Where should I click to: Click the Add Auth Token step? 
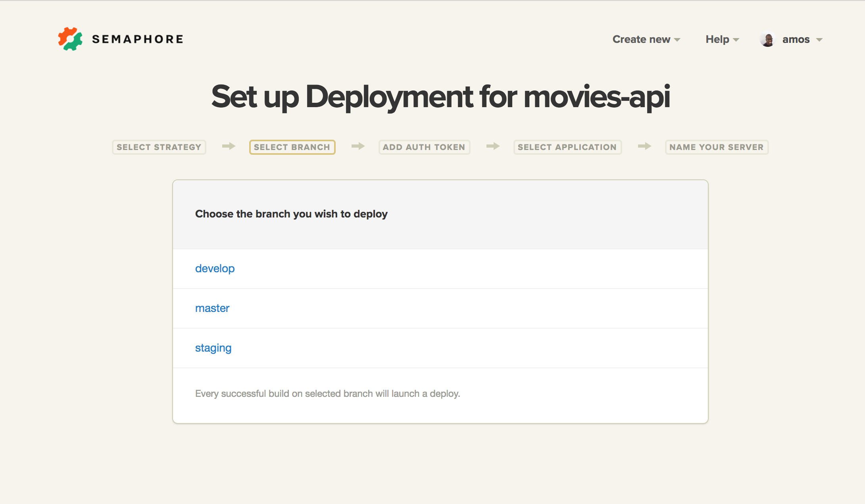pos(424,147)
